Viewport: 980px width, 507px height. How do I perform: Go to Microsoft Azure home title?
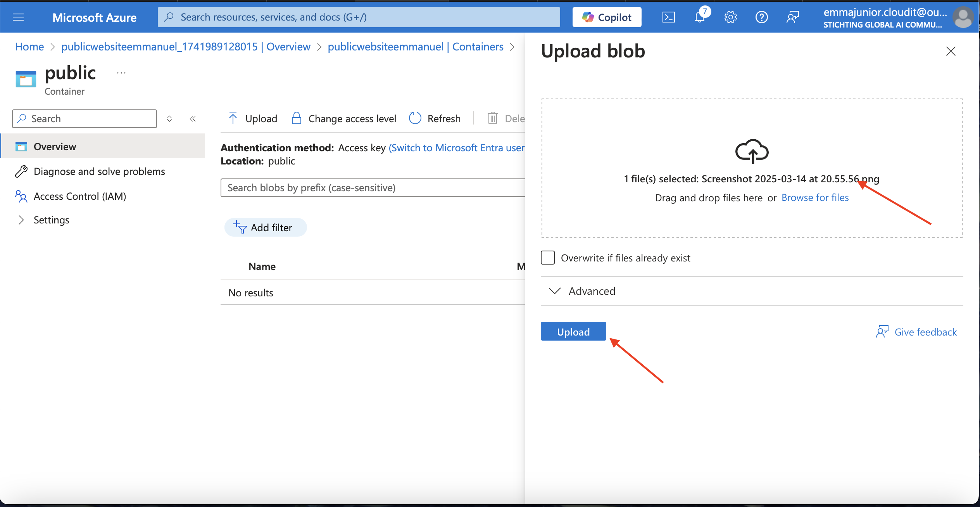click(x=94, y=17)
